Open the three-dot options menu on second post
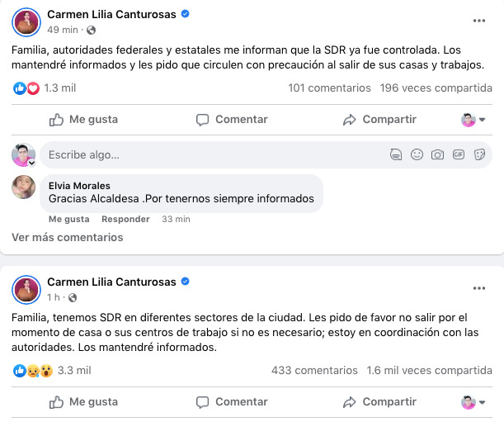504x422 pixels. (479, 288)
